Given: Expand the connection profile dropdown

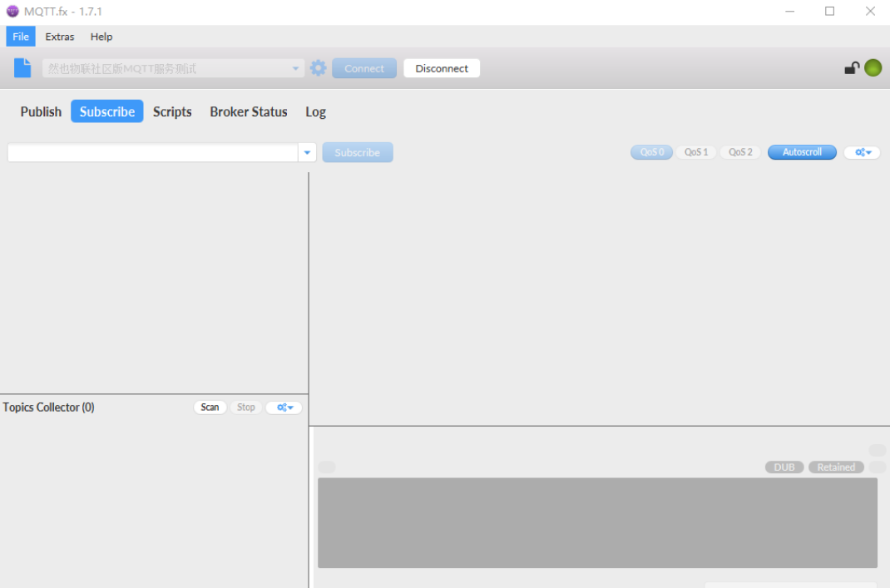Looking at the screenshot, I should (295, 69).
